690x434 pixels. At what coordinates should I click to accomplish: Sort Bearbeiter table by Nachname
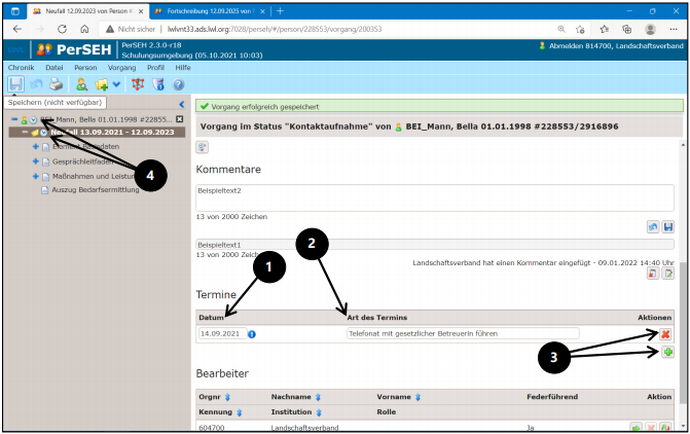point(318,397)
